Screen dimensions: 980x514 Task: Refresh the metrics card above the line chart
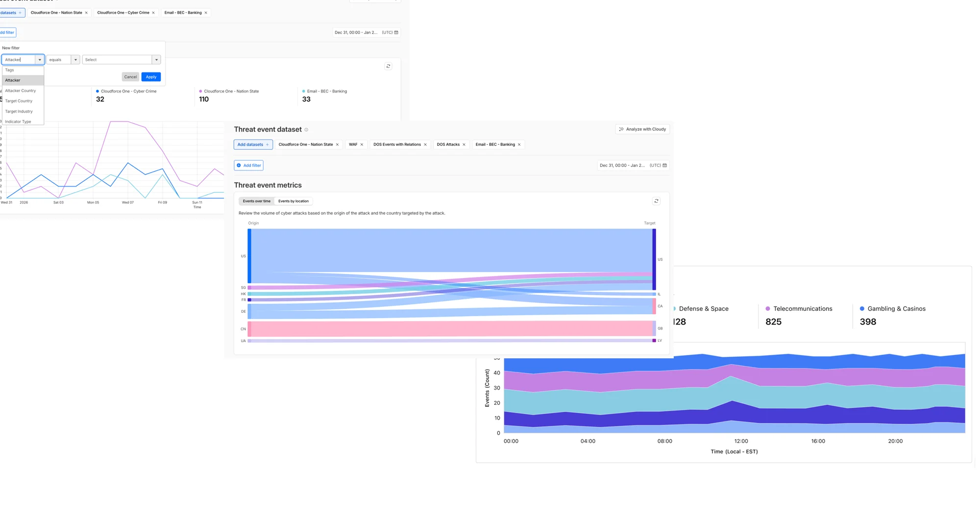coord(388,66)
